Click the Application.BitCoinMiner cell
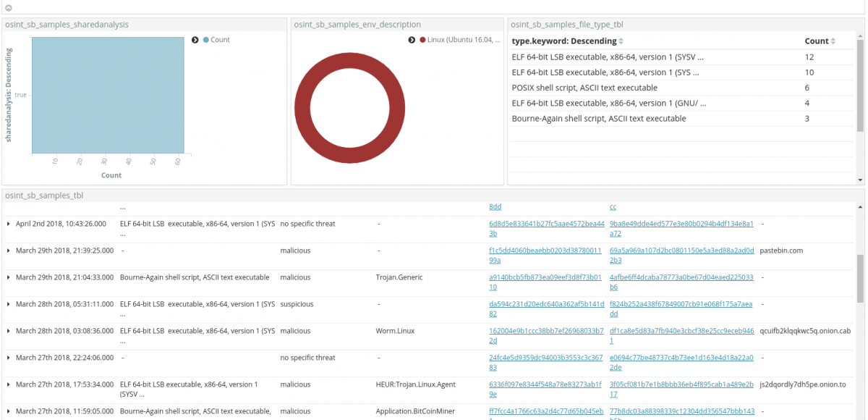The height and width of the screenshot is (420, 868). coord(416,411)
